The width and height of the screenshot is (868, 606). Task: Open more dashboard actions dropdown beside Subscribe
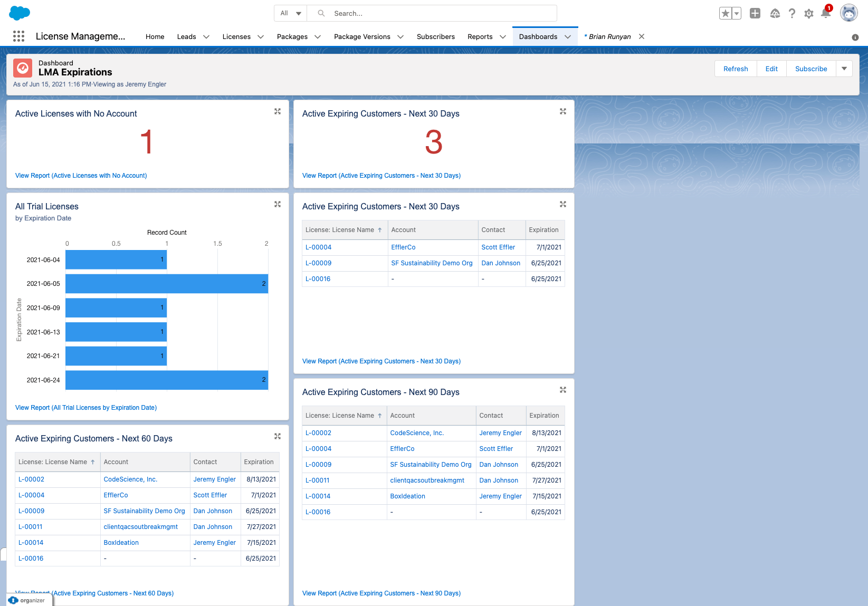click(844, 69)
